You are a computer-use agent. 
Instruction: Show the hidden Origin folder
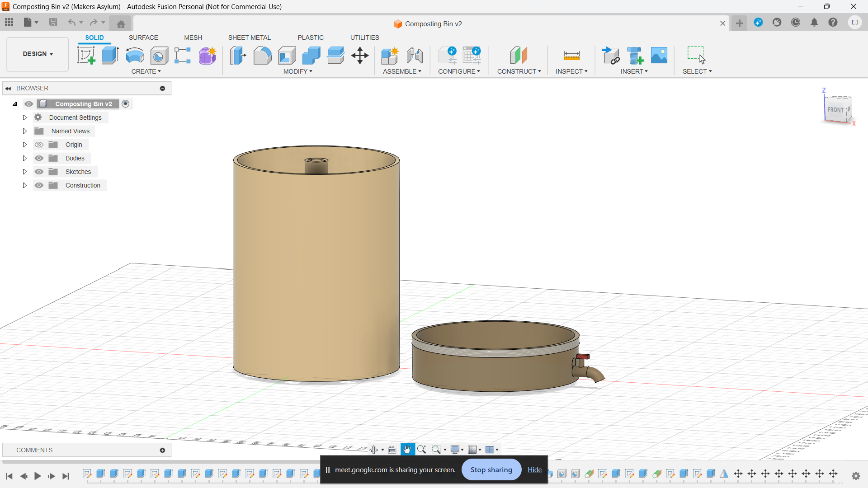coord(39,145)
